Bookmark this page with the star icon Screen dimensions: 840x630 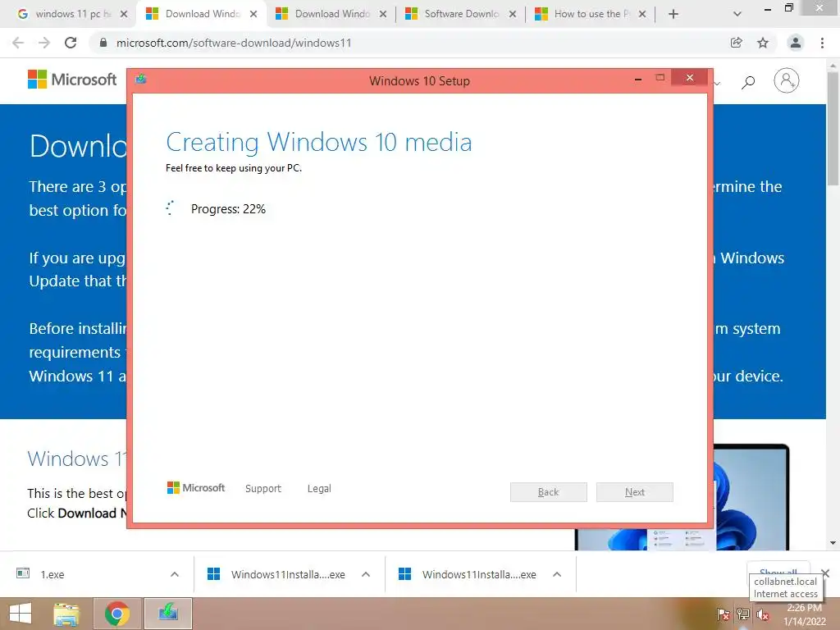tap(763, 43)
